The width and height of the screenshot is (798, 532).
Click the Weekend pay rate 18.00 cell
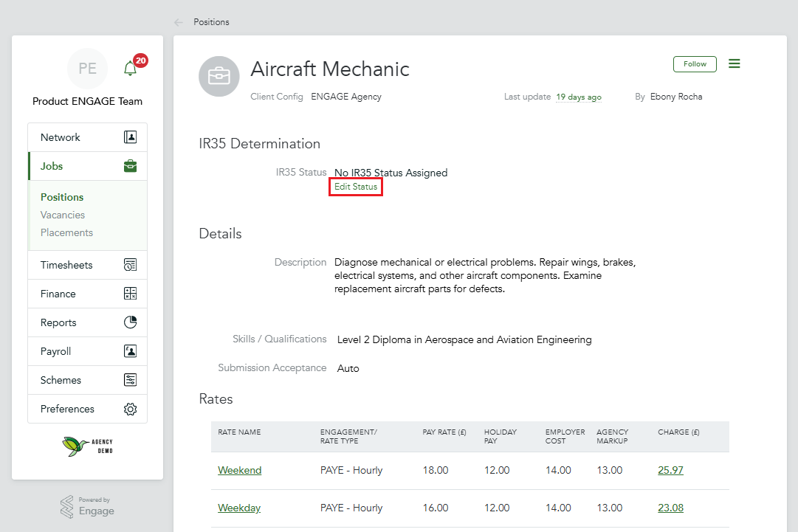436,471
